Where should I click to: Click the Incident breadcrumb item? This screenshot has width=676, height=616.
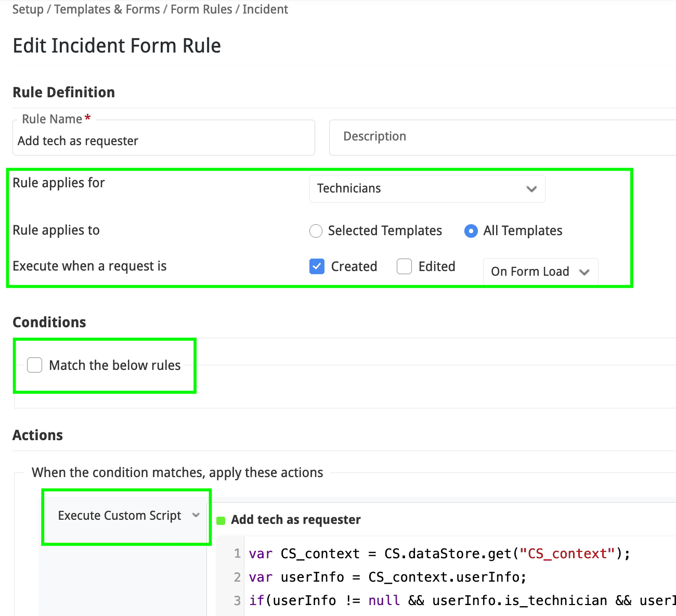tap(265, 9)
